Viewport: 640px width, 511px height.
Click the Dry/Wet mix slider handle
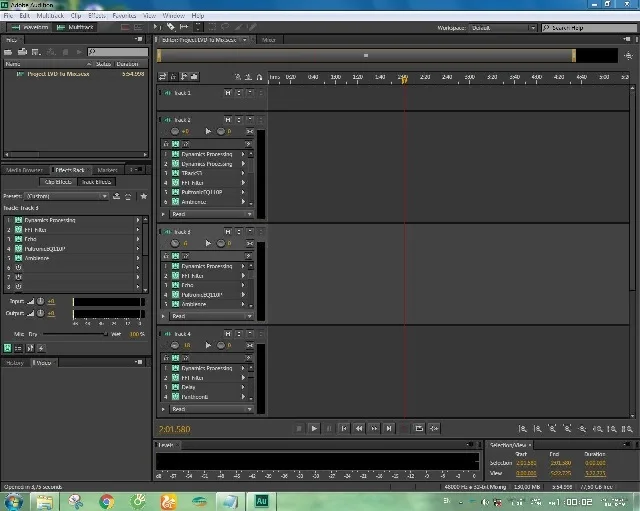coord(106,334)
